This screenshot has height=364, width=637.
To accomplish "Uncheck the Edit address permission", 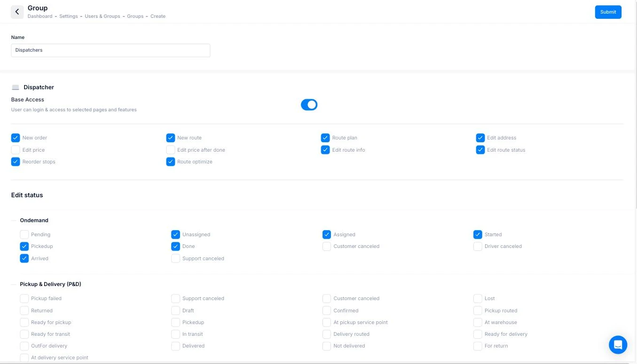I will click(x=480, y=138).
